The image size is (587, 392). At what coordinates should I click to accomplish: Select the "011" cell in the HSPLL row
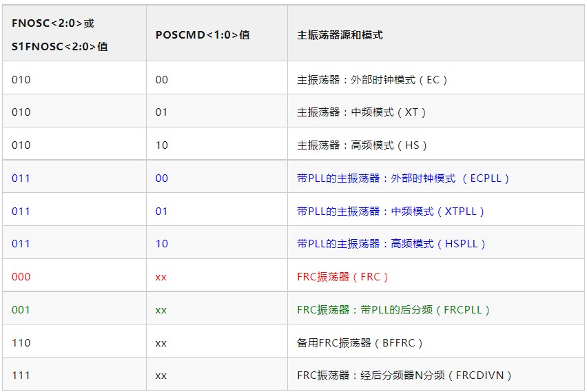(74, 242)
